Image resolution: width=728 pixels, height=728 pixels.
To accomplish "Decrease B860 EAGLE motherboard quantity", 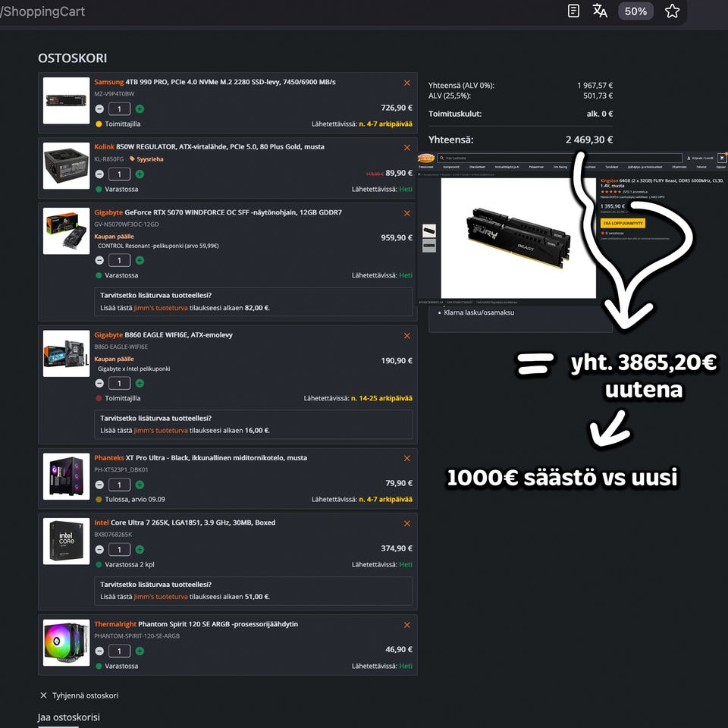I will 99,383.
